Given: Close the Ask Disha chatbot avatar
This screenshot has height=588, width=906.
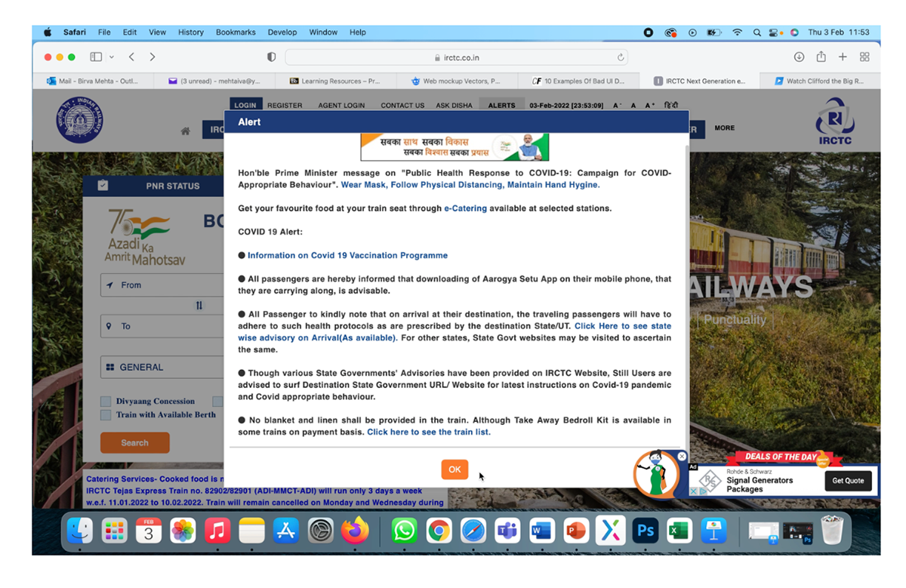Looking at the screenshot, I should (682, 457).
